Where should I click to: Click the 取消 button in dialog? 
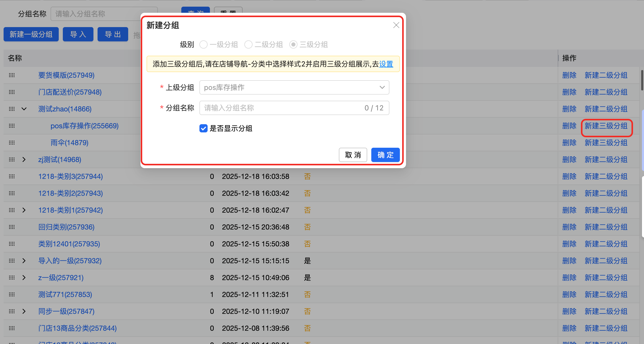click(353, 155)
